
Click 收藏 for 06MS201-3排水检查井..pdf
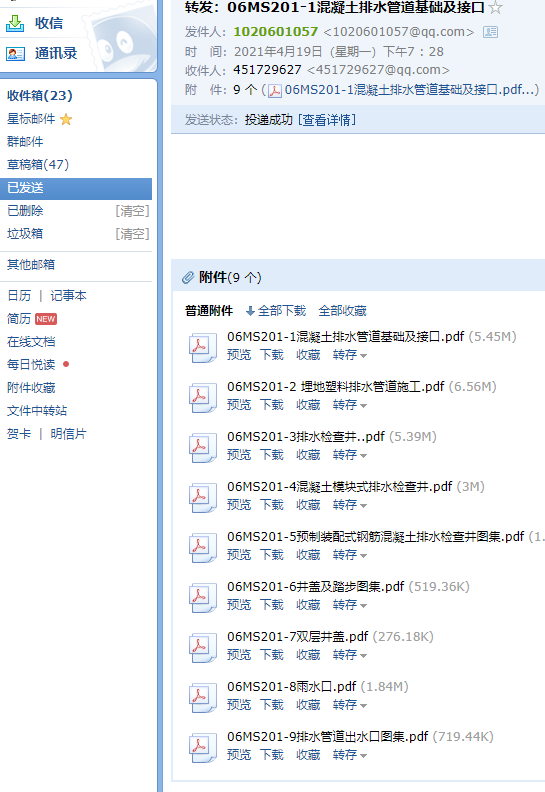tap(308, 455)
